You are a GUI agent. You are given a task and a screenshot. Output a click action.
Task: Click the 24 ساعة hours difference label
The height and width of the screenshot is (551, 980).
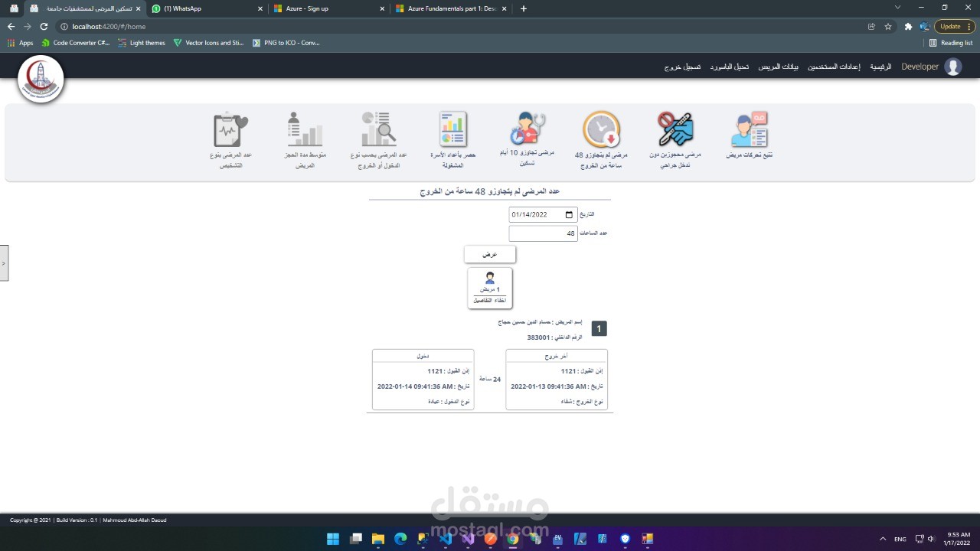(x=490, y=379)
